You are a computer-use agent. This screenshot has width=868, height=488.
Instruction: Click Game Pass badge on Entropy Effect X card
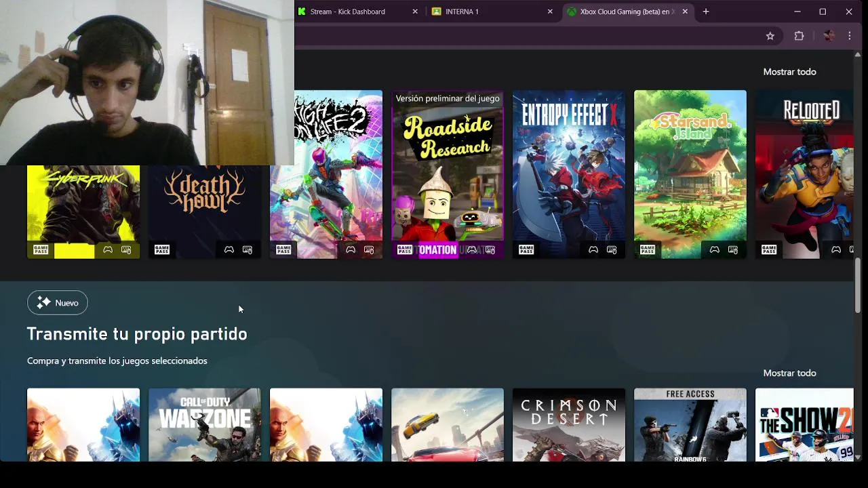[x=526, y=250]
